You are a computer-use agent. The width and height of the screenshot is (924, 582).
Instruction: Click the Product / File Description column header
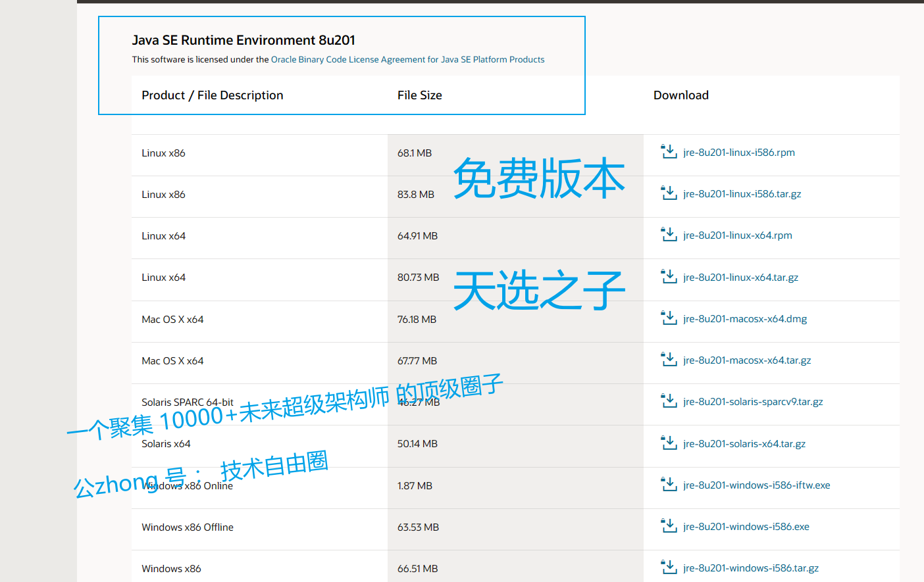(x=213, y=95)
